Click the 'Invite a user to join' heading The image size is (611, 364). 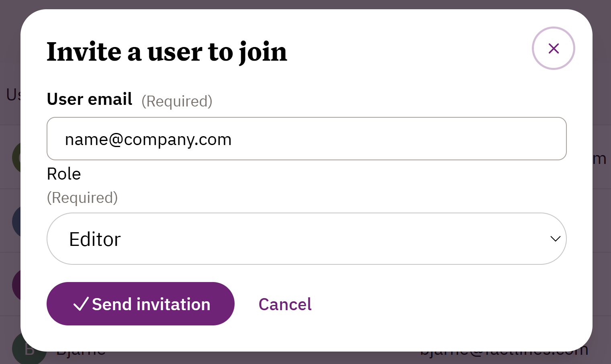(167, 52)
